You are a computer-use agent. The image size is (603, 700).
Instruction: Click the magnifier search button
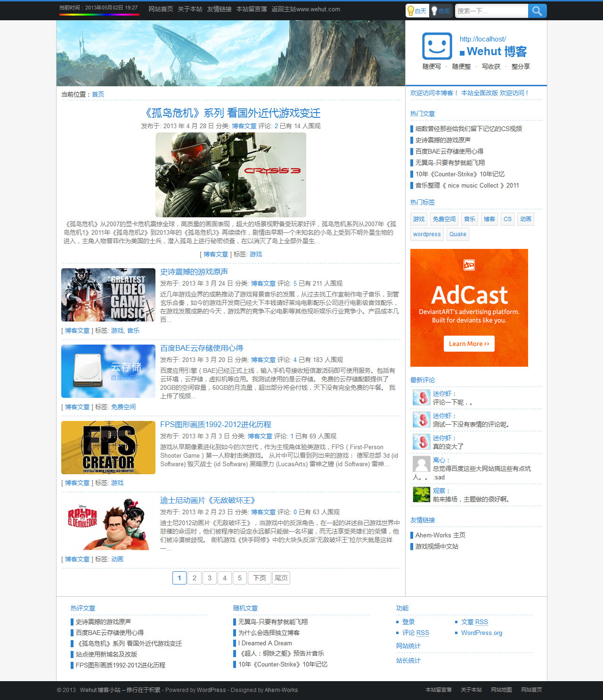(x=537, y=11)
